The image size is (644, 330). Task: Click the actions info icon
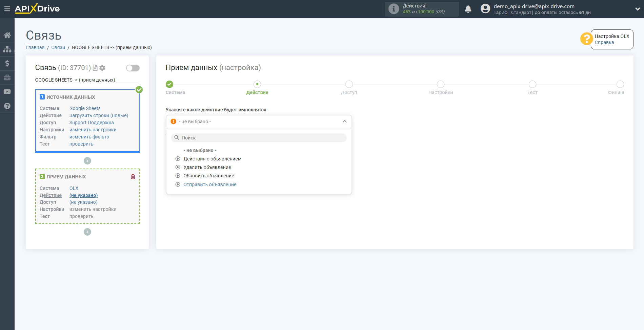tap(394, 9)
